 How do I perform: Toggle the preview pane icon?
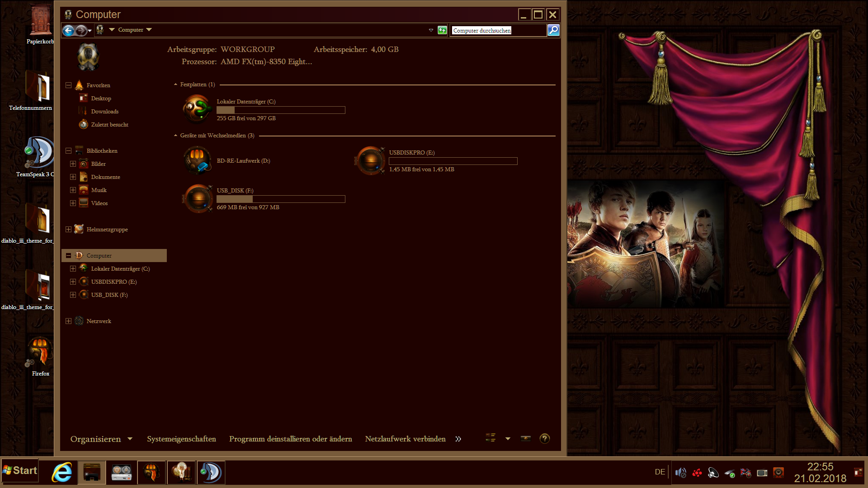coord(525,438)
